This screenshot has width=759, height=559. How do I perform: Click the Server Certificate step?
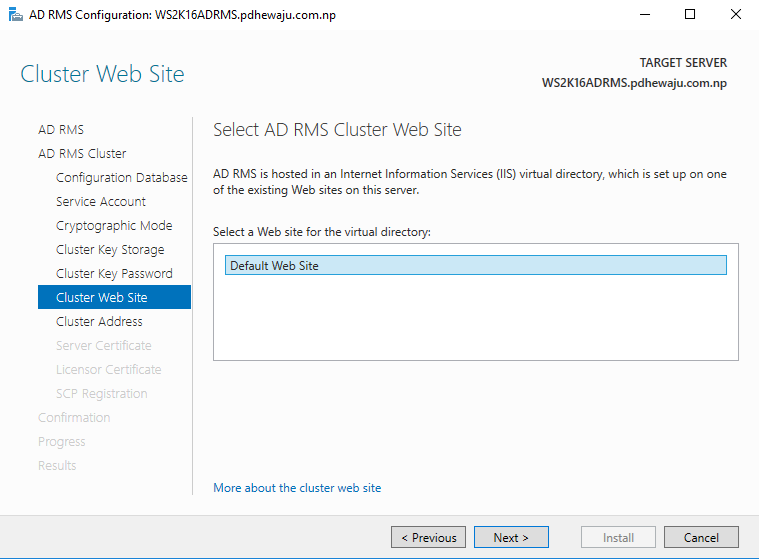tap(104, 346)
